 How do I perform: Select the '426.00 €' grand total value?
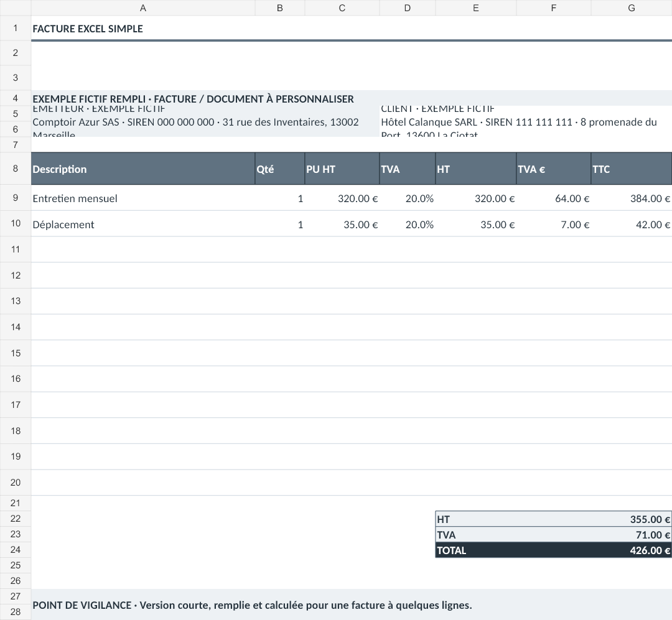coord(650,550)
